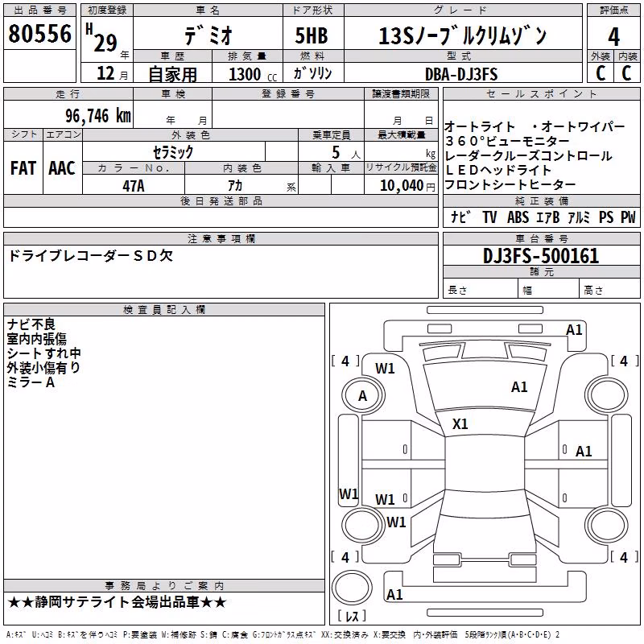
Task: Select the exterior grade C under 外装
Action: click(x=601, y=72)
